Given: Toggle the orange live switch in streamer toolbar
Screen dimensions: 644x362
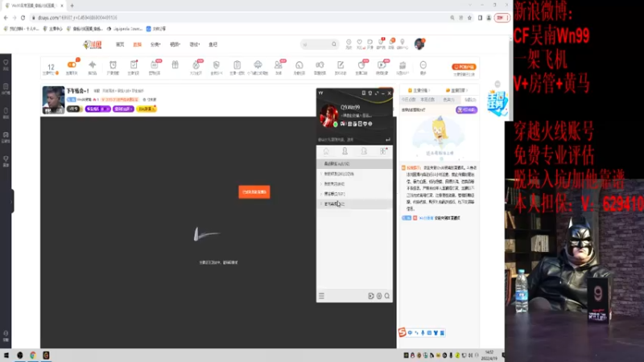Looking at the screenshot, I should (72, 65).
